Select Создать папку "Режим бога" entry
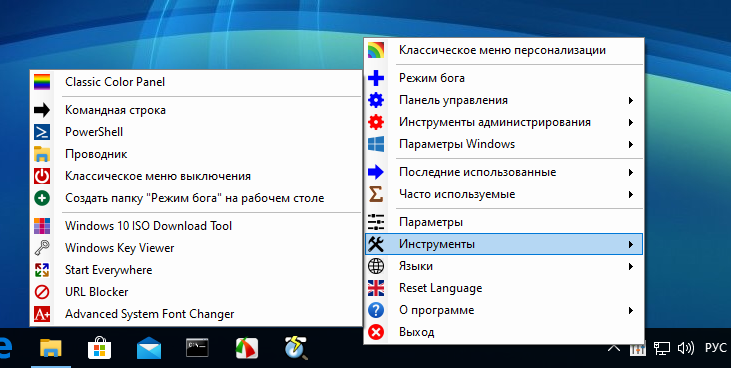Viewport: 731px width, 368px height. (x=196, y=198)
